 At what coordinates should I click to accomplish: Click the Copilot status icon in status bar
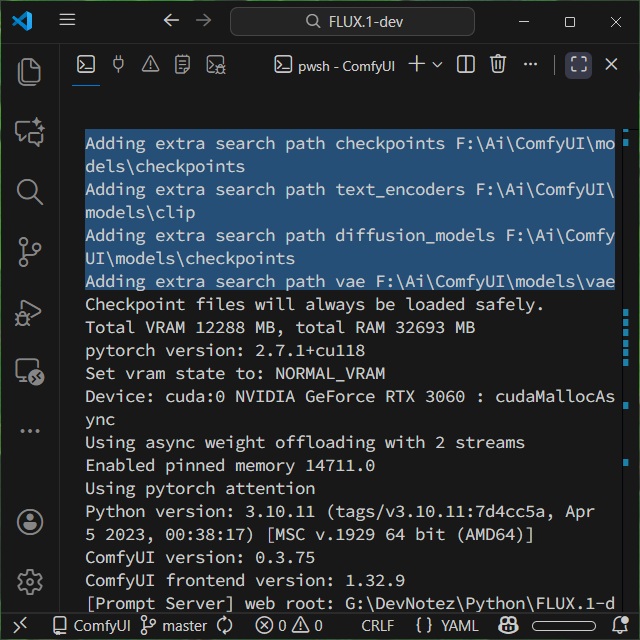pos(509,625)
